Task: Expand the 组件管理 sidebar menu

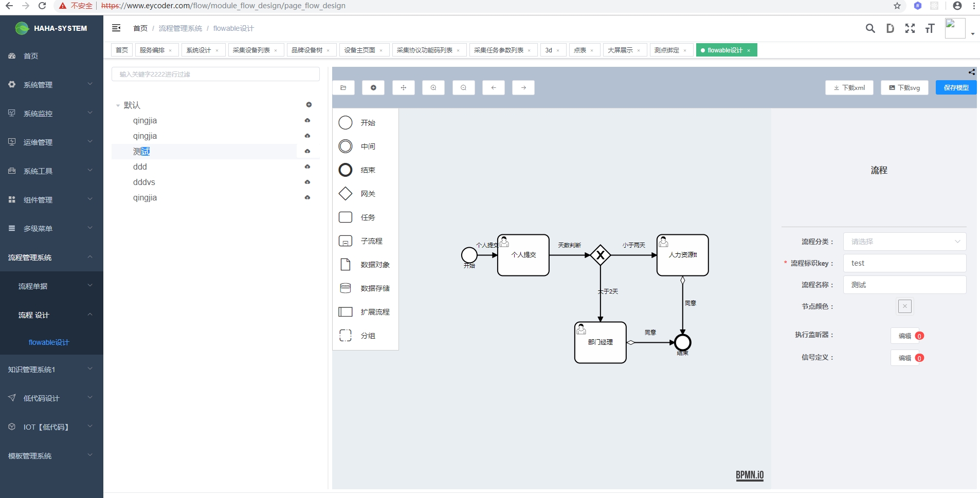Action: [51, 200]
